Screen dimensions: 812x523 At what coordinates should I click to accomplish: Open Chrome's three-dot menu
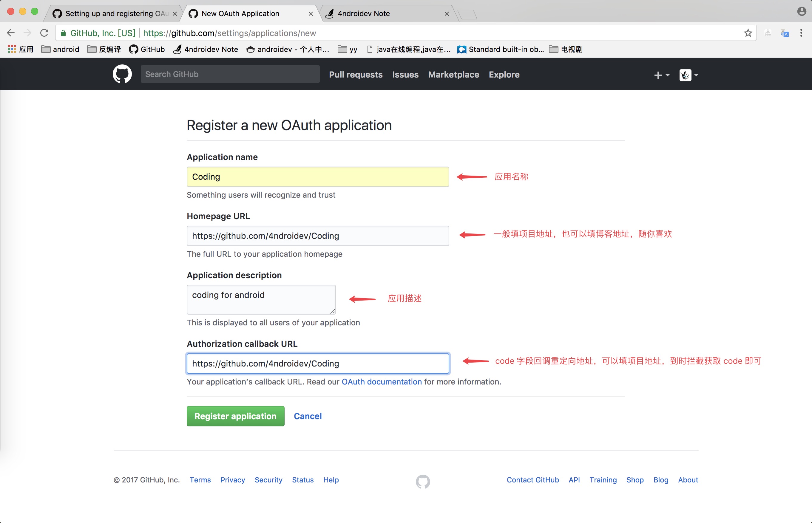801,33
